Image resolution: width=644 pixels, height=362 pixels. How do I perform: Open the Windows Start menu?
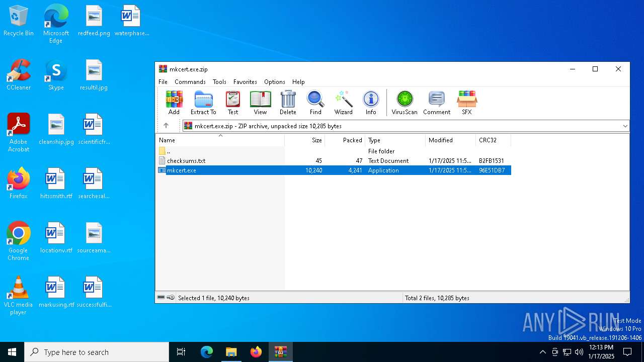[x=12, y=352]
